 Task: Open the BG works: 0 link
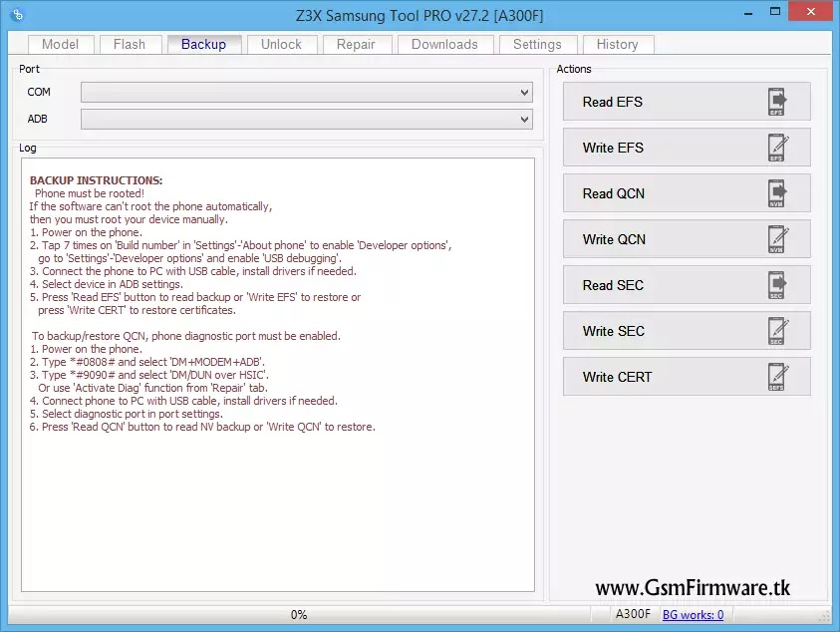(x=693, y=614)
